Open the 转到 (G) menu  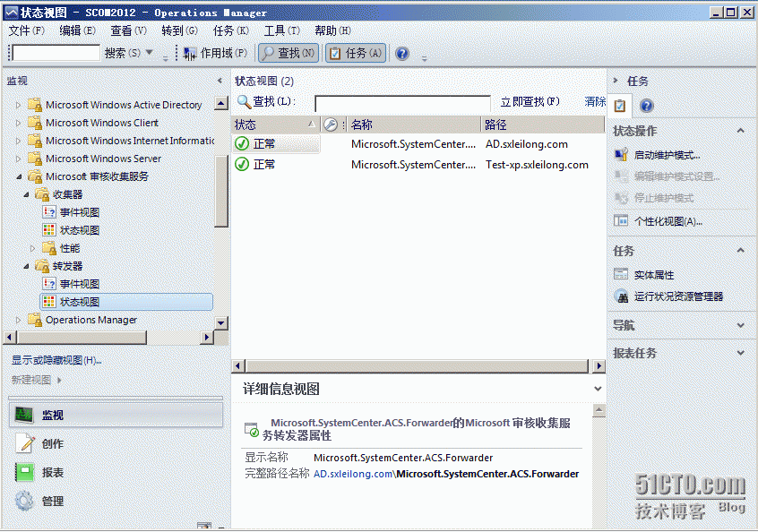coord(180,31)
